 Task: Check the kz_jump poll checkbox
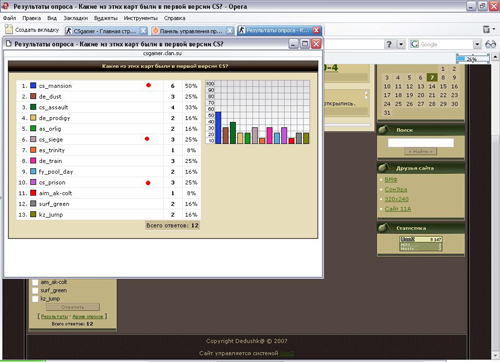[35, 299]
